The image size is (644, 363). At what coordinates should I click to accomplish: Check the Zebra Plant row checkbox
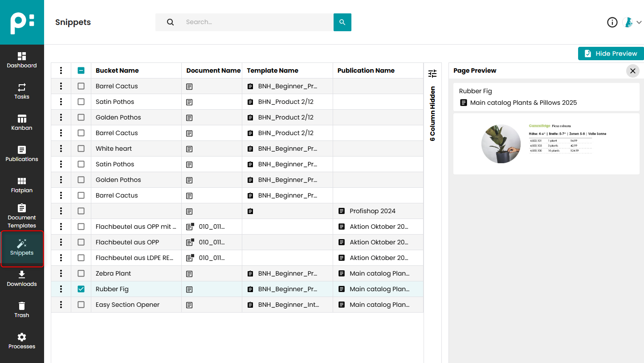click(x=81, y=273)
